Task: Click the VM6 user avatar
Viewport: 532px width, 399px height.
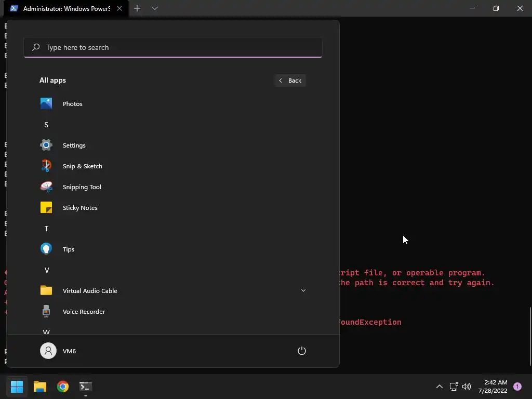Action: tap(48, 351)
